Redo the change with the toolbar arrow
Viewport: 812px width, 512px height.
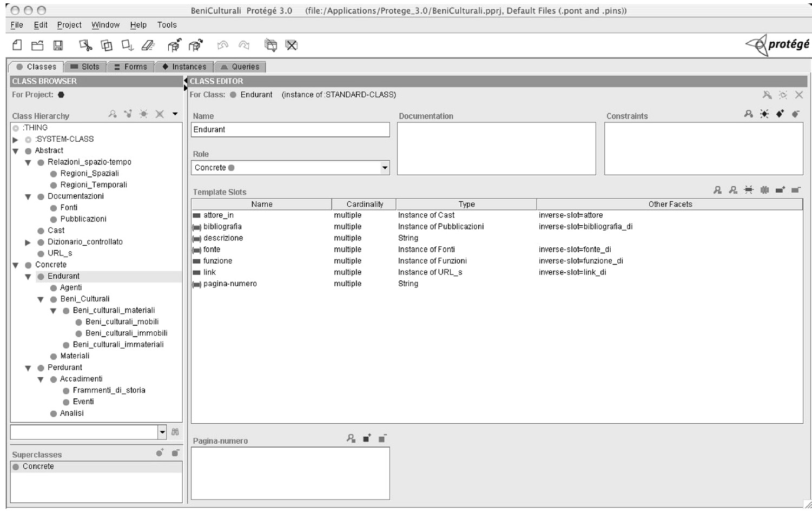(x=244, y=45)
